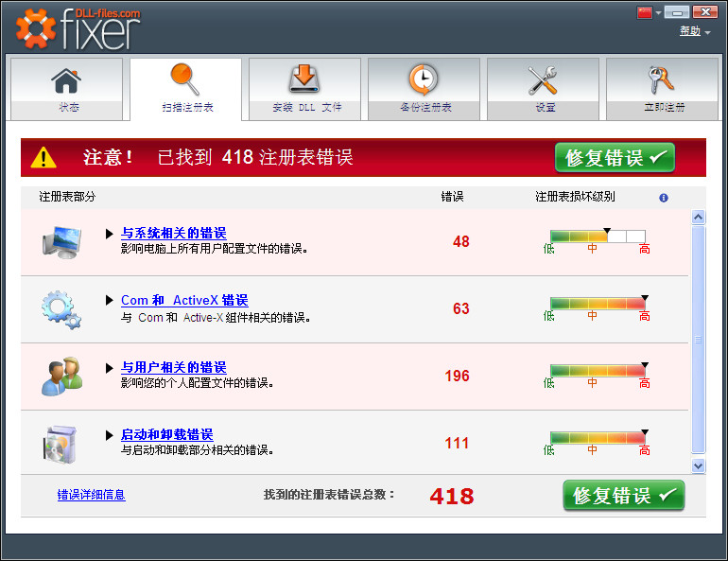Click text 影响您的个人配置文件的错误
728x561 pixels.
tap(197, 383)
